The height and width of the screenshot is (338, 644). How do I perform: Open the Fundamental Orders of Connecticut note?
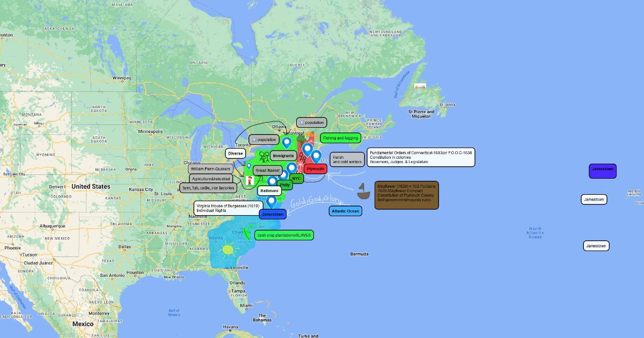pyautogui.click(x=421, y=157)
